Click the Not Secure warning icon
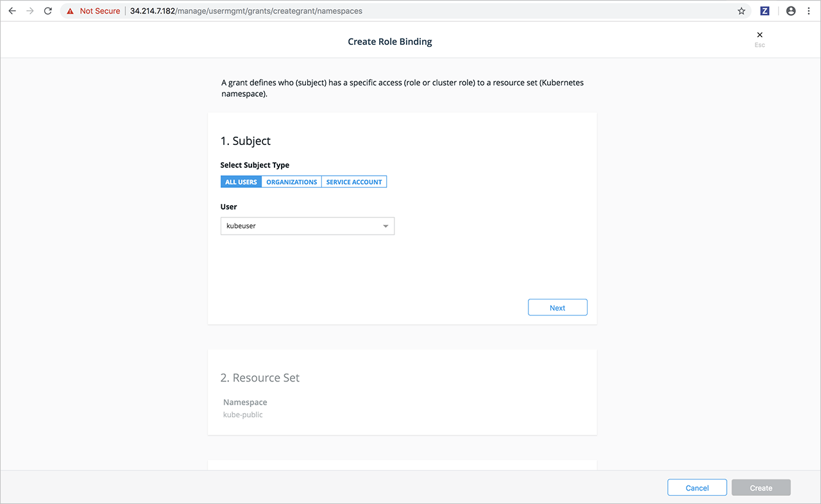Screen dimensions: 821x504 click(71, 11)
